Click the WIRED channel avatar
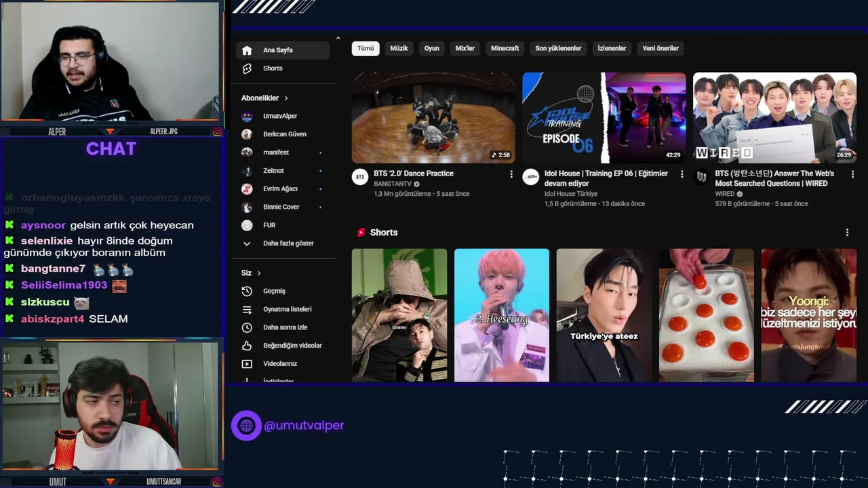 pyautogui.click(x=701, y=177)
